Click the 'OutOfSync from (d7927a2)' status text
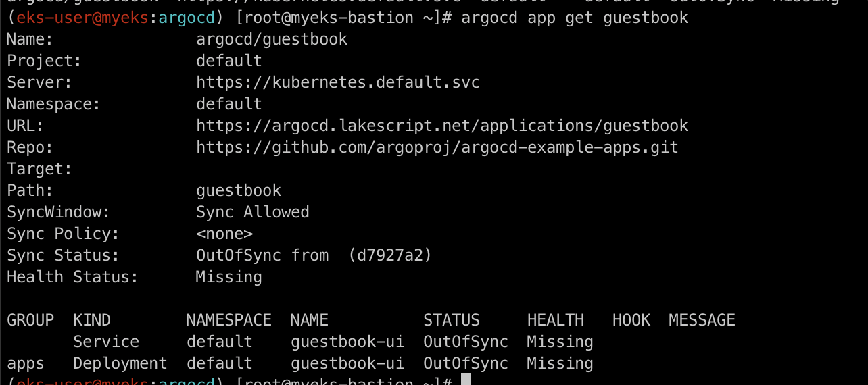Image resolution: width=868 pixels, height=385 pixels. click(314, 256)
